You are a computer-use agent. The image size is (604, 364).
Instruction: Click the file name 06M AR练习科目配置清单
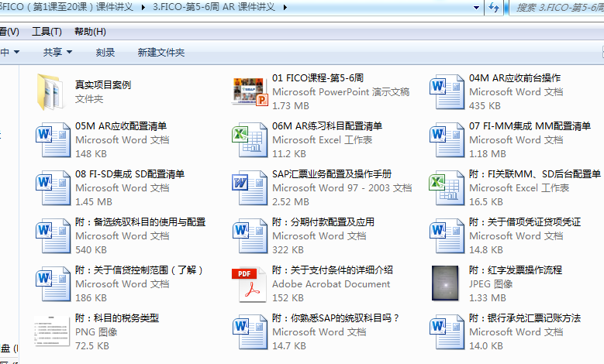coord(327,126)
